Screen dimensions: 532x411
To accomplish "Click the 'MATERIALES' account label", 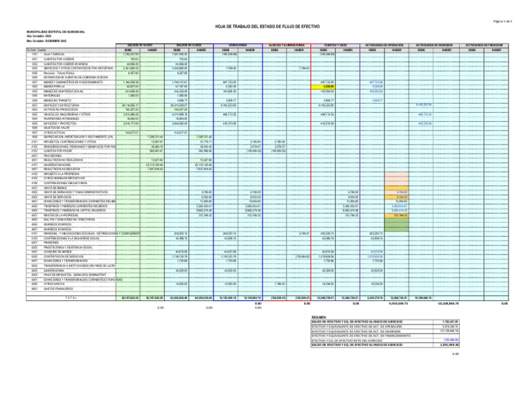I will [x=51, y=96].
